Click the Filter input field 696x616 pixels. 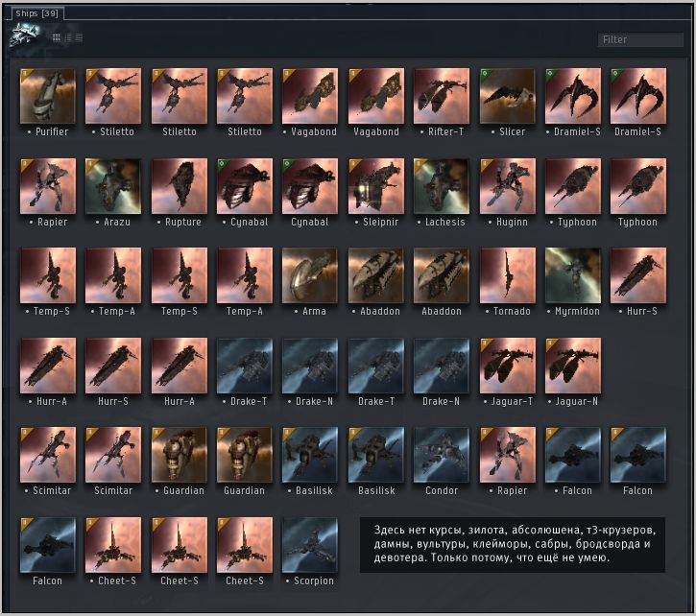tap(640, 39)
